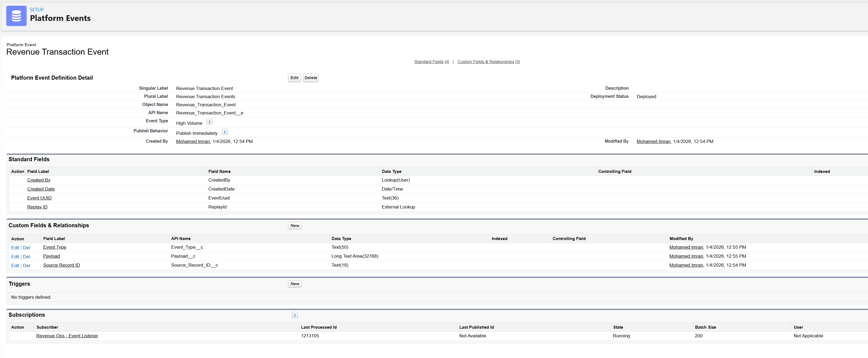
Task: Jump to Custom Fields & Relationships [3] link
Action: point(488,62)
